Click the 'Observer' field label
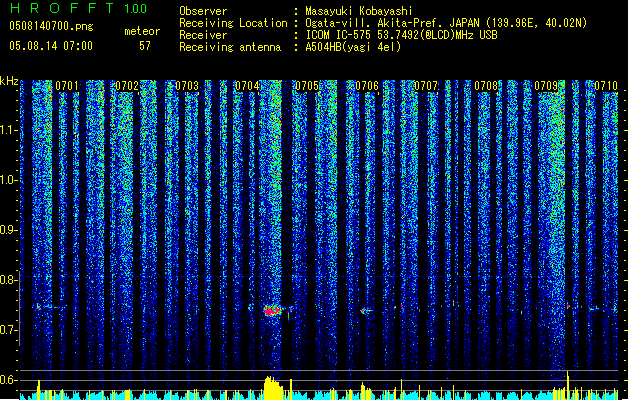Viewport: 629px width, 400px height. coord(203,11)
